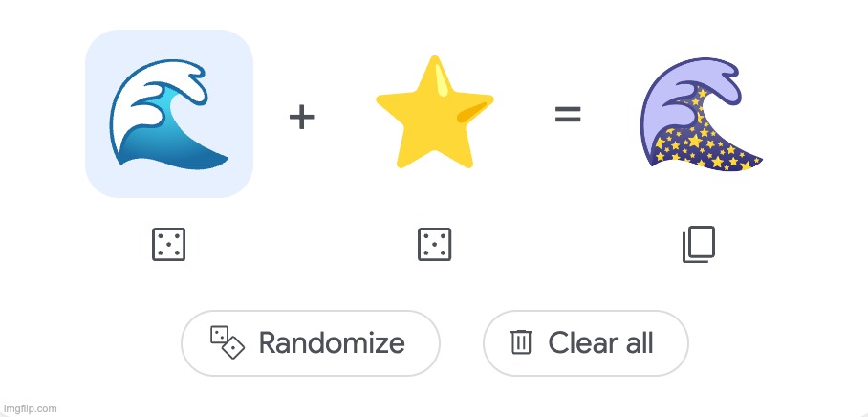Click the star-filled navy body of the result wave
The width and height of the screenshot is (868, 417).
tap(703, 146)
